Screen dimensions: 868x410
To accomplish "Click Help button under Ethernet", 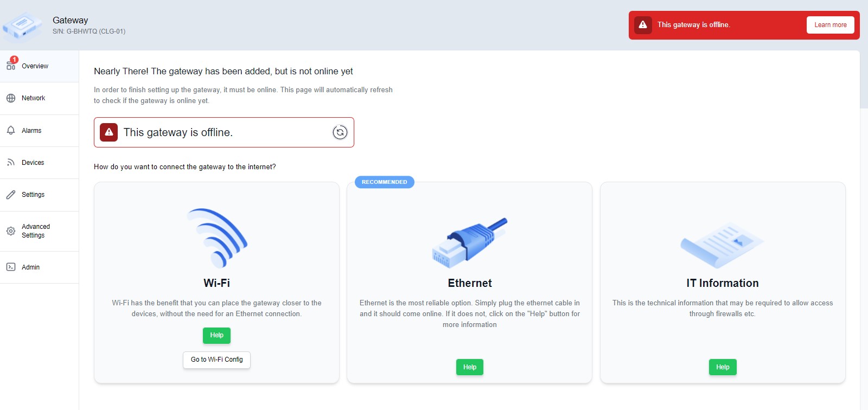I will coord(470,367).
